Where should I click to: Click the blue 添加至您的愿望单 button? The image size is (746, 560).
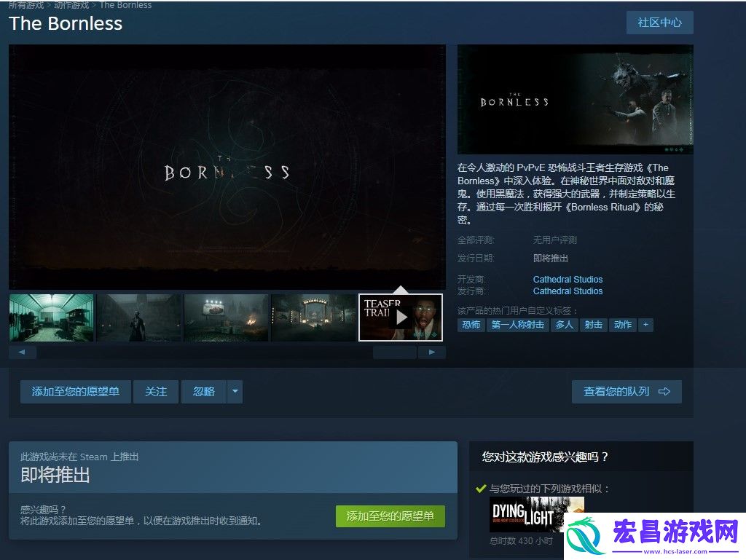coord(75,392)
